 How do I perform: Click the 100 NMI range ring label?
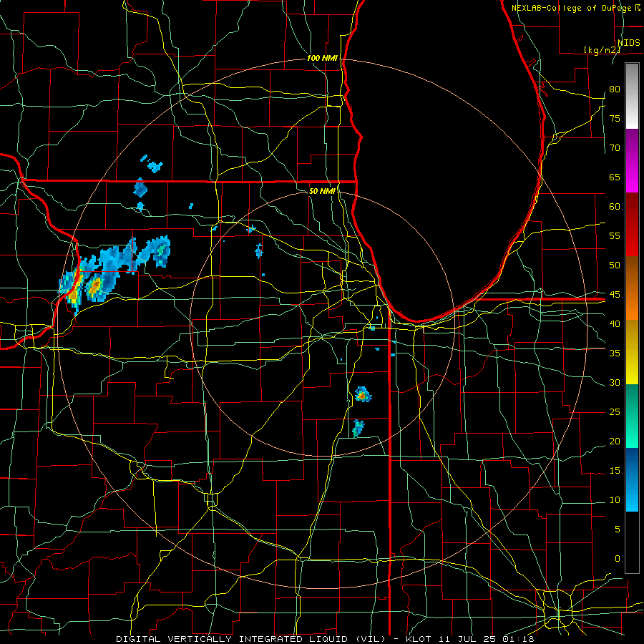pos(322,59)
